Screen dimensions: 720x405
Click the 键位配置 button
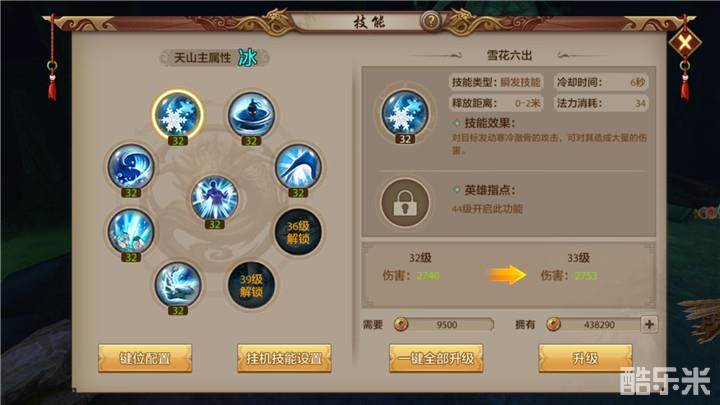coord(145,358)
